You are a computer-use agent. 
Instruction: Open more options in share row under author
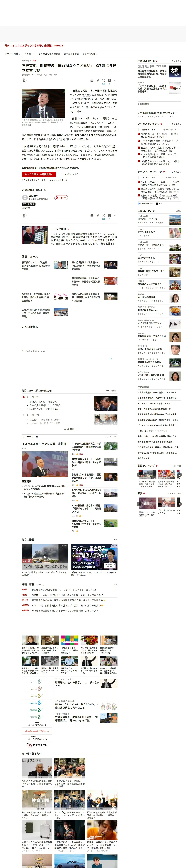[115, 215]
